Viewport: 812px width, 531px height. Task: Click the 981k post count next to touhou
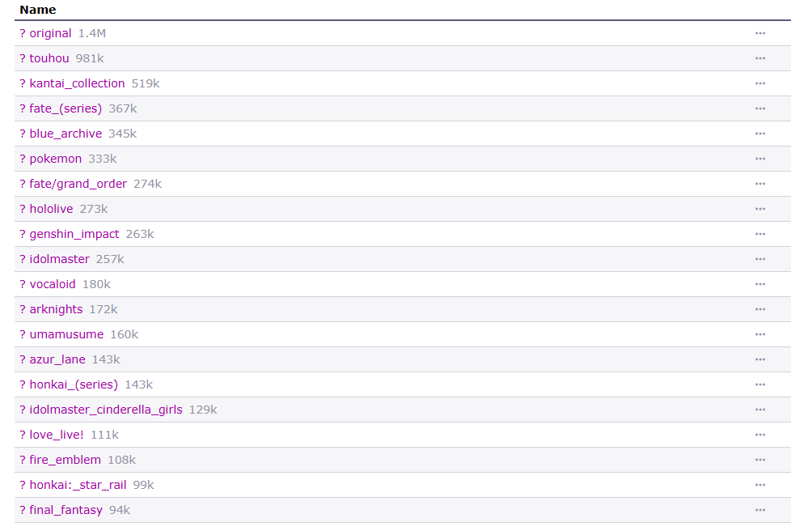pyautogui.click(x=90, y=58)
